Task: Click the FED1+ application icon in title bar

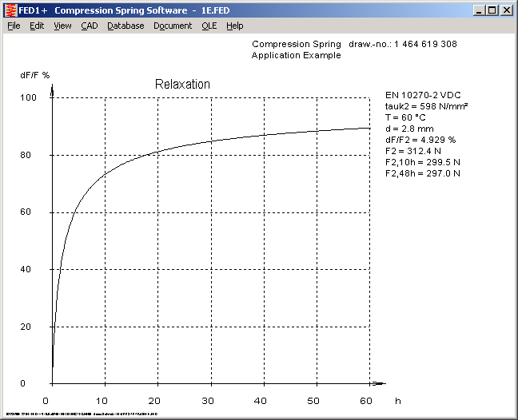Action: (x=10, y=10)
